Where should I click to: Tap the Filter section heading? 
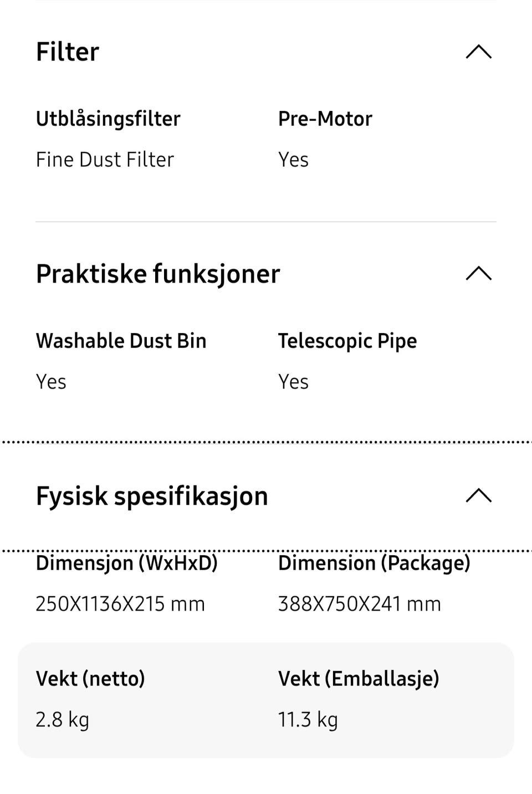pyautogui.click(x=68, y=52)
